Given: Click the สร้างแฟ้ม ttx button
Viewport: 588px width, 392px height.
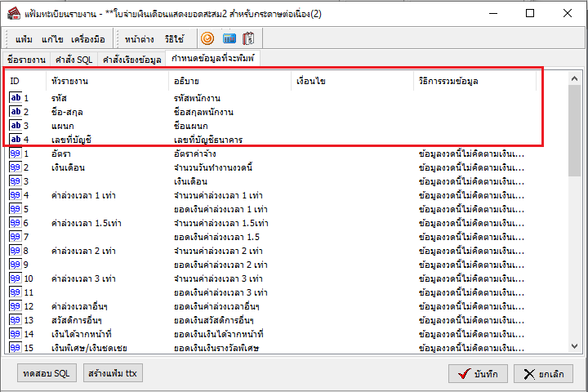Looking at the screenshot, I should [x=113, y=373].
